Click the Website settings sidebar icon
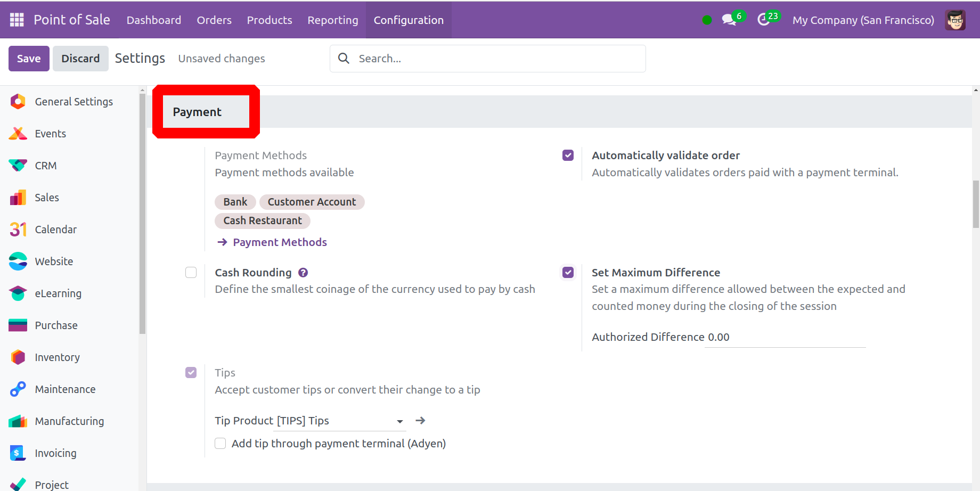Image resolution: width=980 pixels, height=491 pixels. 18,261
